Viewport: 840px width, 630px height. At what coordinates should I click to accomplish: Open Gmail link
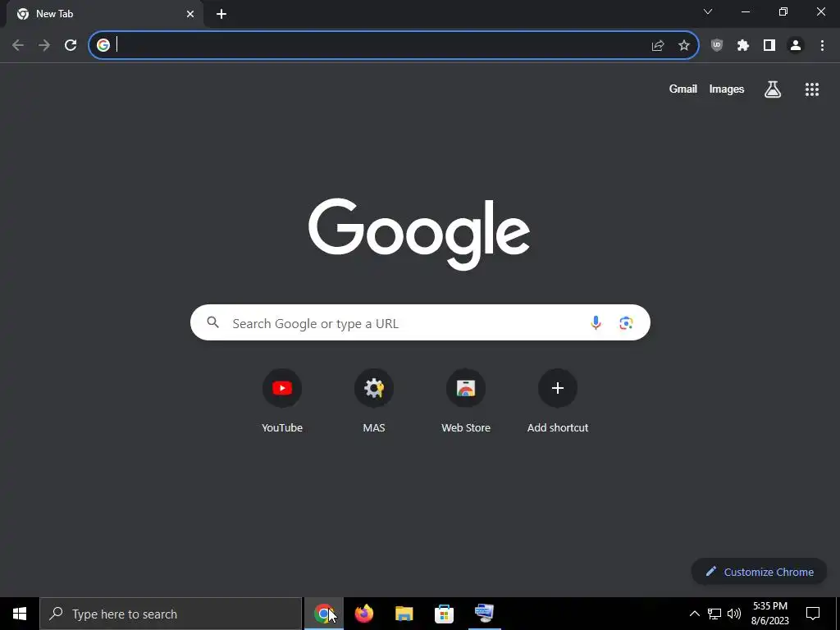point(683,89)
